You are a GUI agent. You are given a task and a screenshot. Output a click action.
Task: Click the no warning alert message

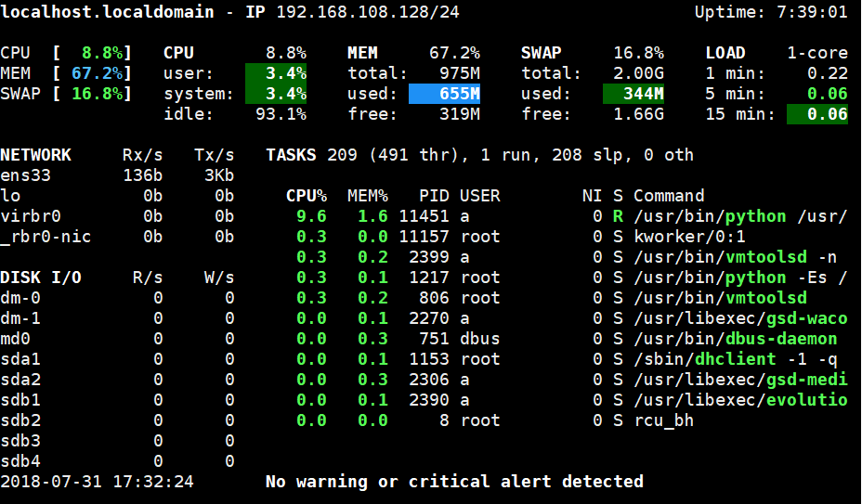pos(454,482)
